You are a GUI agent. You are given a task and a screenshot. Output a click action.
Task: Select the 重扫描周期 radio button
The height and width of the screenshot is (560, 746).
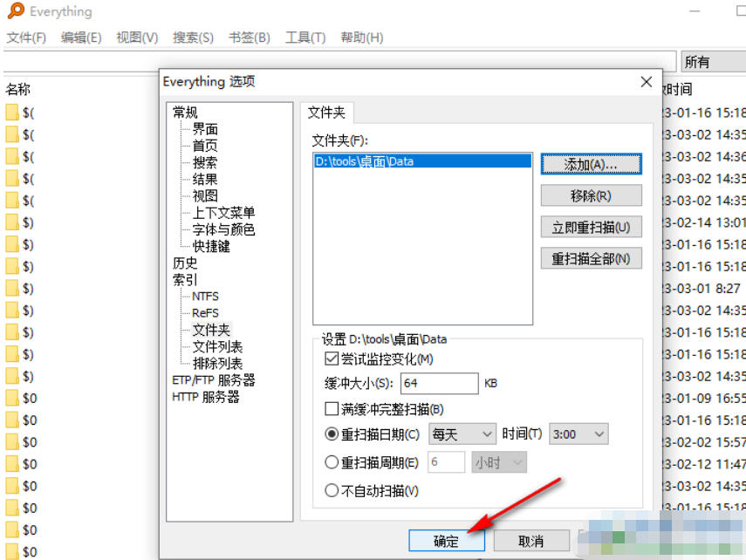[331, 462]
